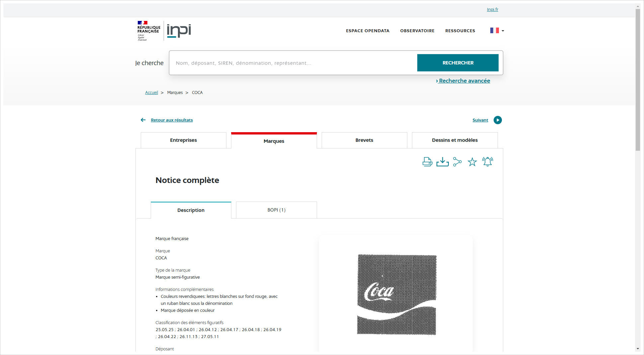Click the alert bell icon
Screen dimensions: 644x355
(488, 162)
